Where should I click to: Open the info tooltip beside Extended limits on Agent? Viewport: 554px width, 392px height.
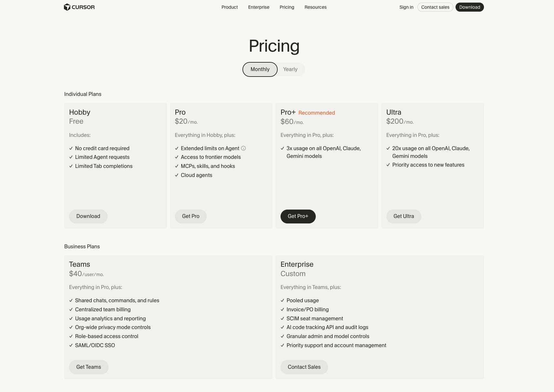[x=243, y=148]
